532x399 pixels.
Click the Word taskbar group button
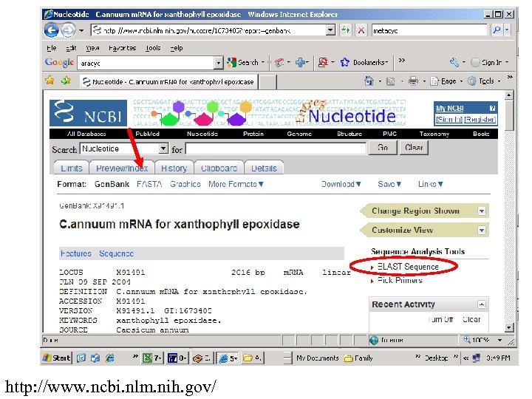pos(177,358)
